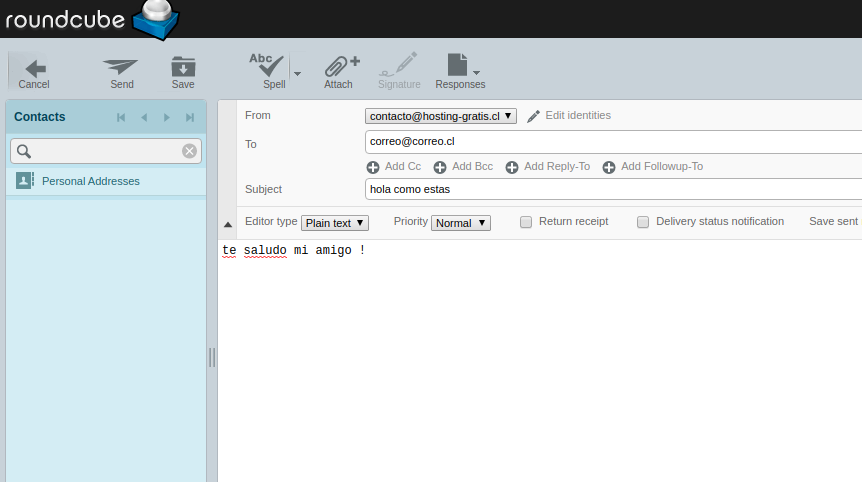Open the From identity dropdown
862x482 pixels.
pos(440,116)
